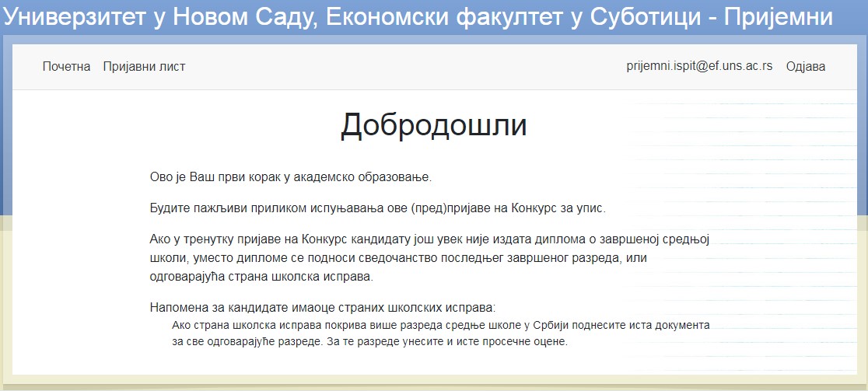Viewport: 868px width, 391px height.
Task: Click the line "одговарајућа страна школска исправа."
Action: (262, 277)
